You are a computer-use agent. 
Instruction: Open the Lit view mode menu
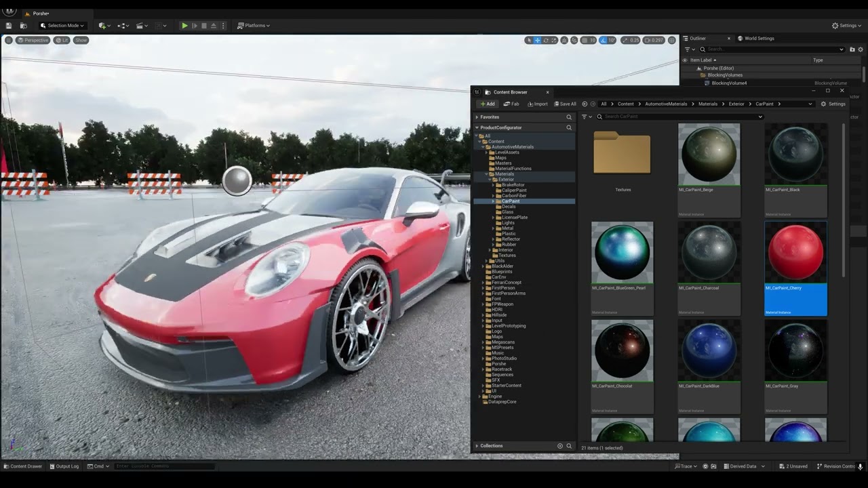(62, 40)
